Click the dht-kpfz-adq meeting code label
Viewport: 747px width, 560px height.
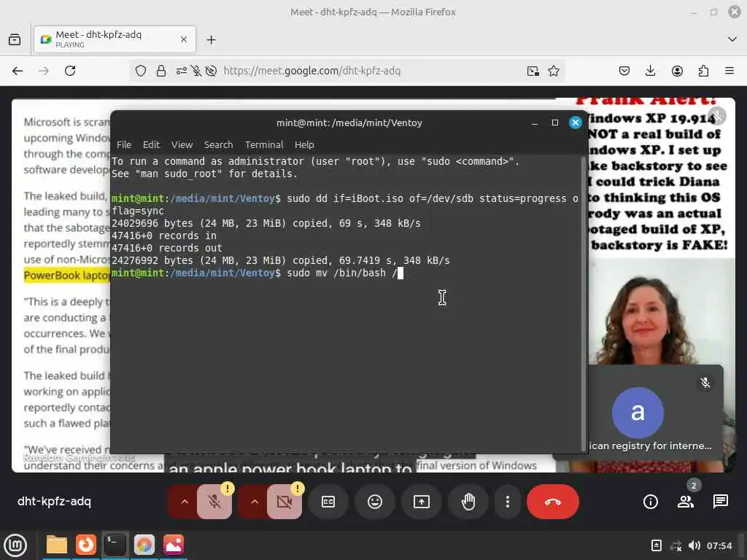(54, 502)
